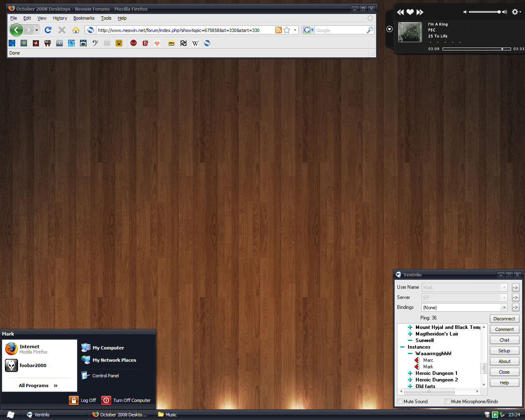Bookmark the page using the star icon
The width and height of the screenshot is (525, 420).
287,30
